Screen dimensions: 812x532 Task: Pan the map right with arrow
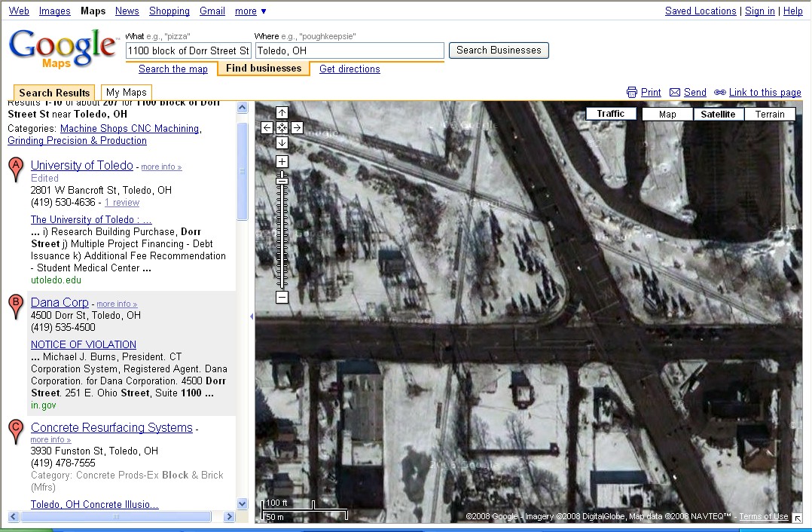coord(297,128)
